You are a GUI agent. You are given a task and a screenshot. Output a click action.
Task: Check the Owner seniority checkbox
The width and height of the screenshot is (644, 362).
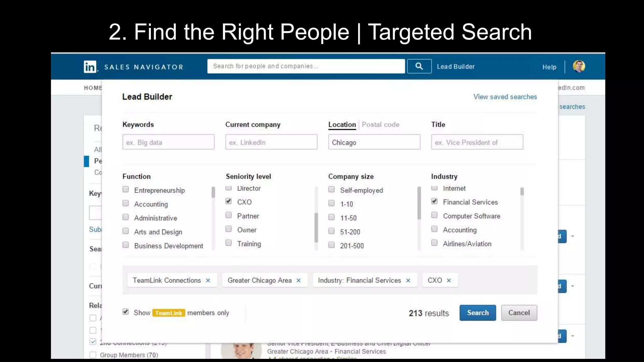[229, 229]
